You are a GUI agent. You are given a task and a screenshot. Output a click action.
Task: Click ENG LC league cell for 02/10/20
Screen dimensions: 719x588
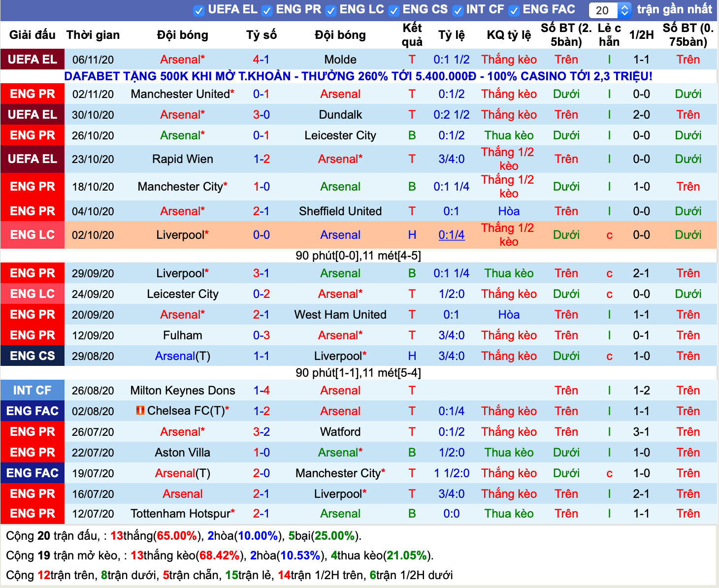(33, 235)
